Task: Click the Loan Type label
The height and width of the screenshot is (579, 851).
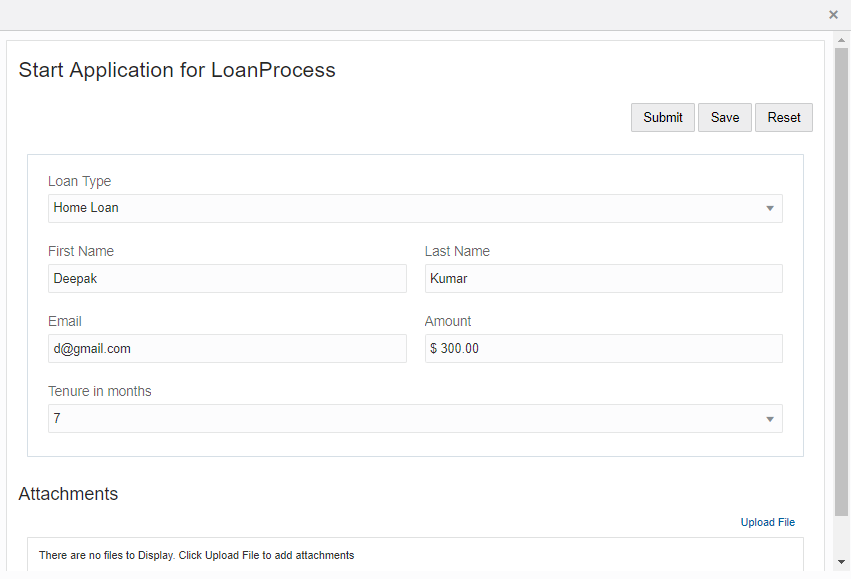Action: coord(79,181)
